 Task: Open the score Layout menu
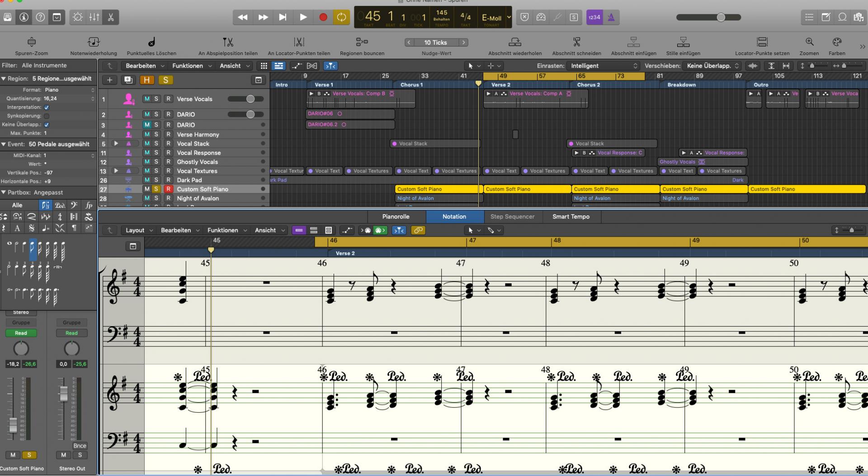(x=139, y=230)
